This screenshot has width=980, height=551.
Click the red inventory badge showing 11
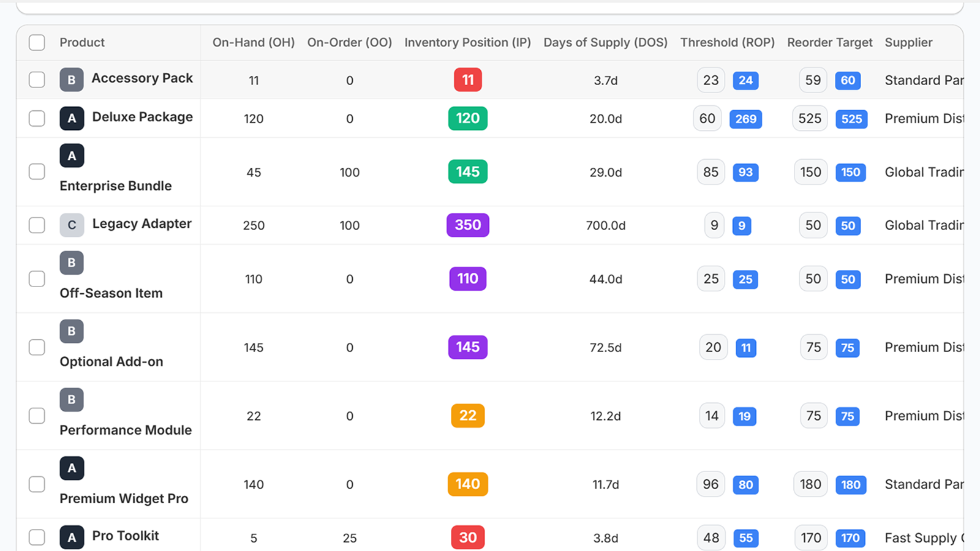(x=467, y=79)
